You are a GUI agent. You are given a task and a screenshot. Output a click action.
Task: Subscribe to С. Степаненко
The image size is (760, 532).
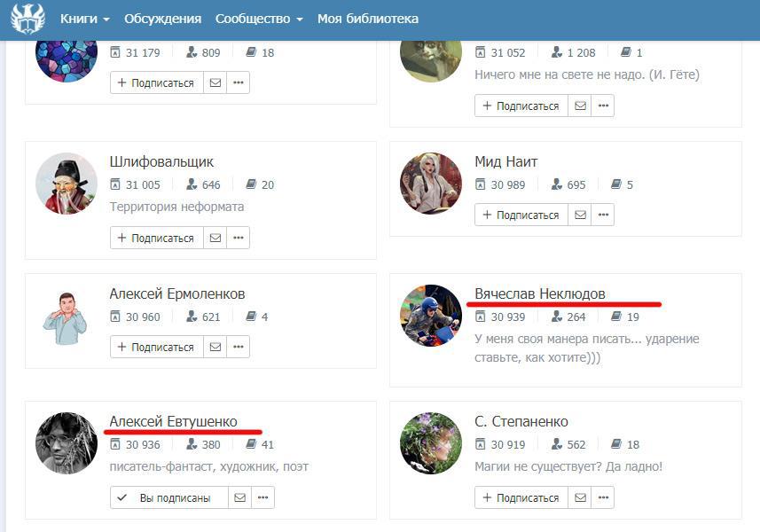tap(521, 497)
